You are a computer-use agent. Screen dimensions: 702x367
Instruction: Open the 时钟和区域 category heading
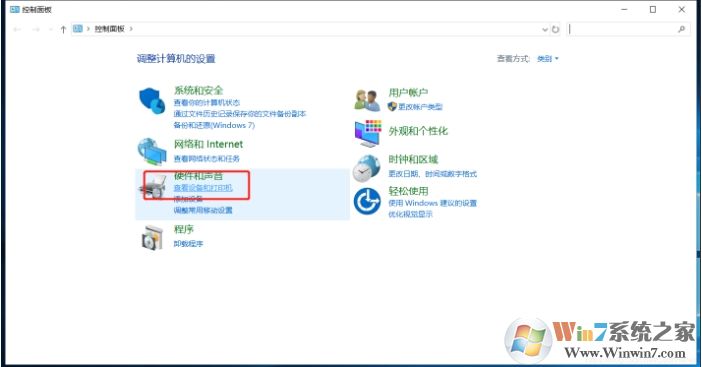click(x=413, y=159)
